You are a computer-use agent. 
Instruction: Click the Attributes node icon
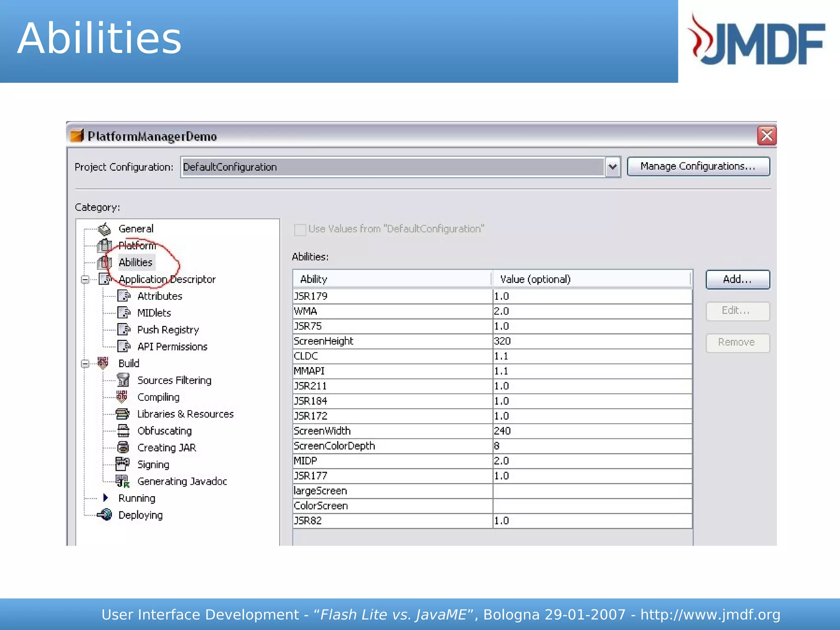coord(124,296)
